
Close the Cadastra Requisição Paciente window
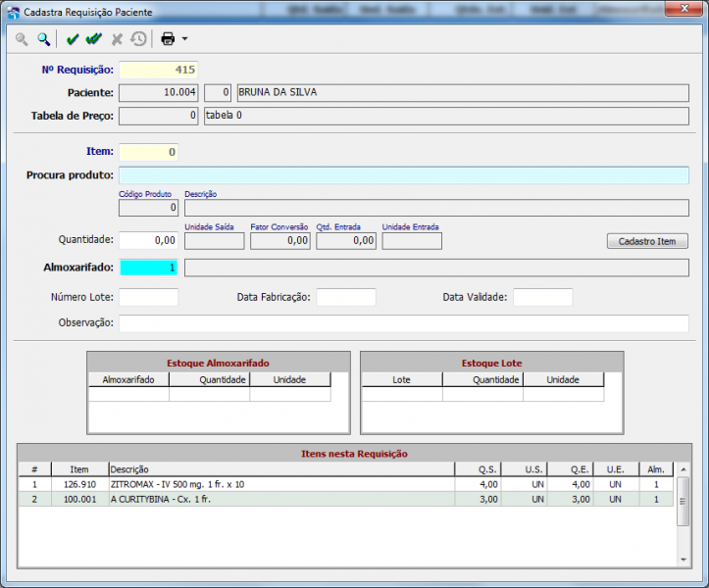tap(684, 9)
